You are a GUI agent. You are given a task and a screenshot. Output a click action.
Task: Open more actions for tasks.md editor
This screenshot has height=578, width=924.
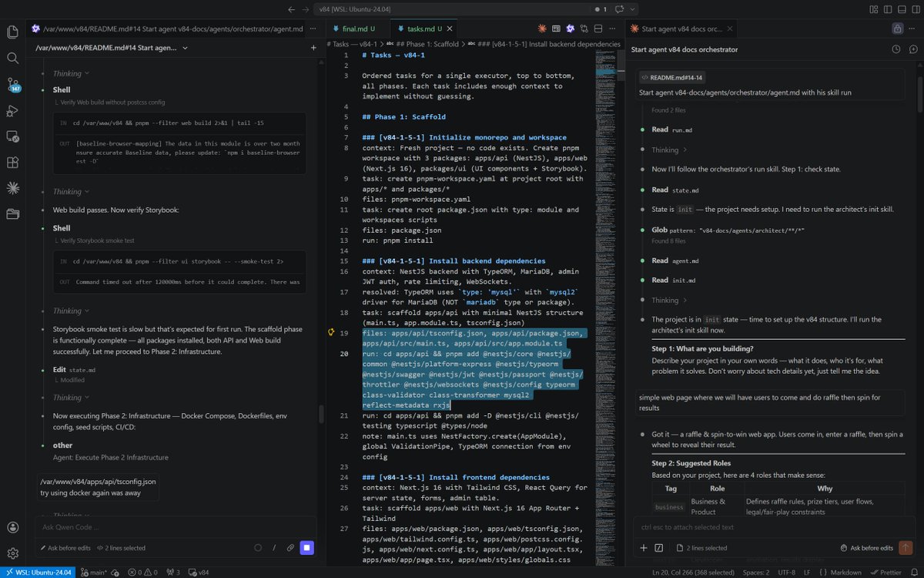click(x=612, y=28)
